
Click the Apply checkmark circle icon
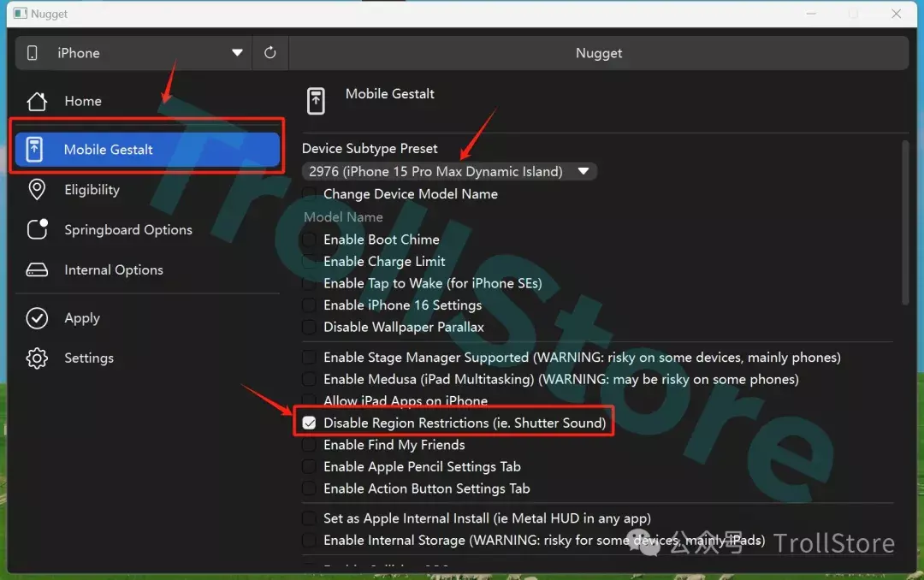(37, 318)
